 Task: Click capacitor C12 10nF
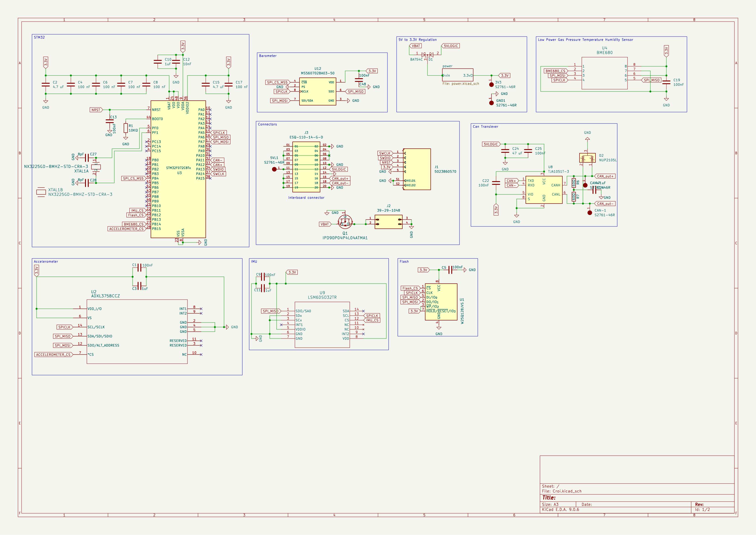click(x=176, y=62)
